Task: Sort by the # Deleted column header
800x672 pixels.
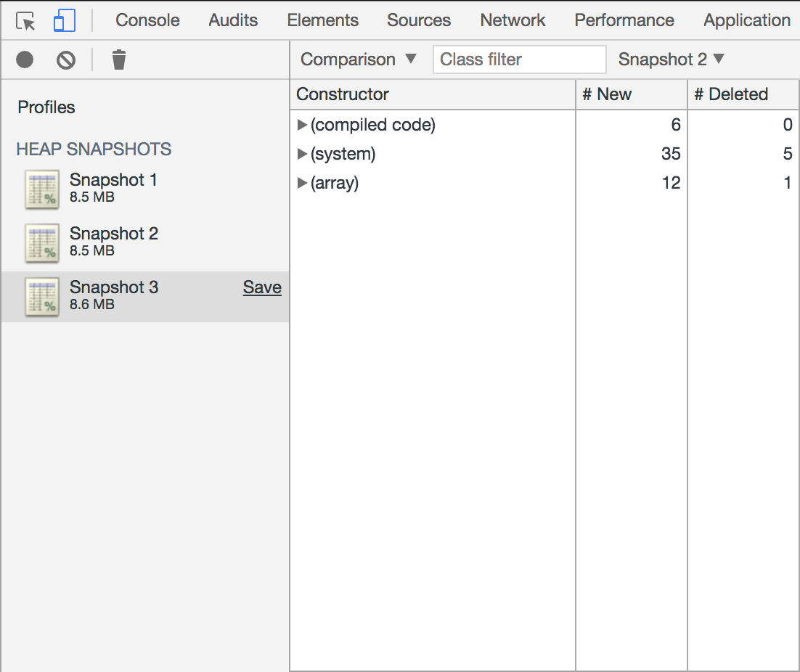Action: pos(743,94)
